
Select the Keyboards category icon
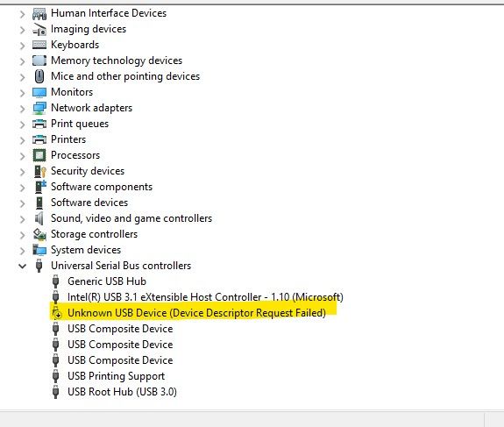[x=39, y=45]
